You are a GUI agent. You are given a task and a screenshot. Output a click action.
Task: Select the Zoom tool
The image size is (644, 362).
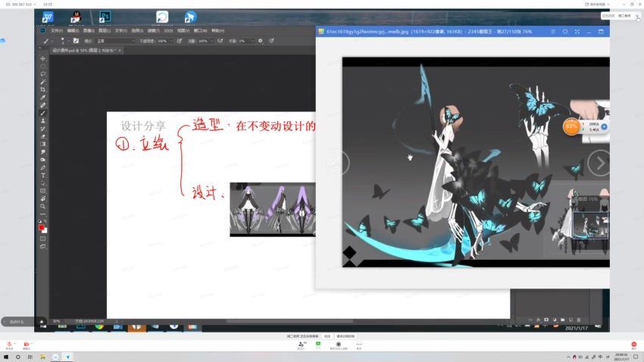click(42, 207)
